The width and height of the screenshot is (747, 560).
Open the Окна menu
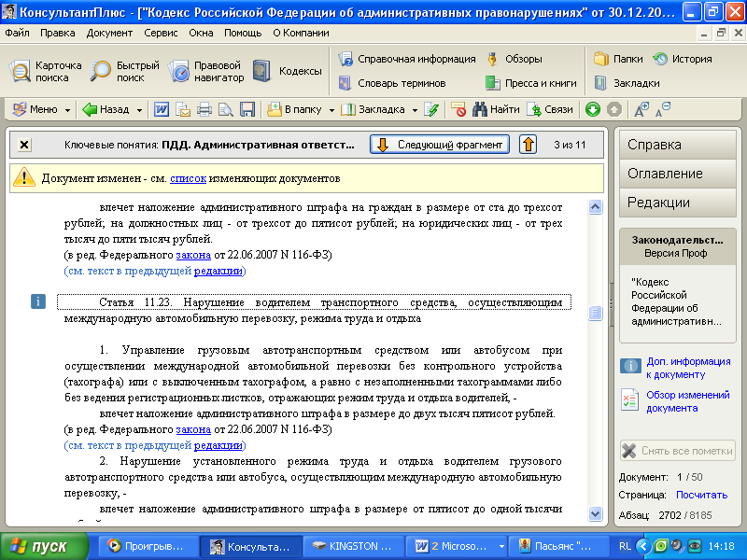pyautogui.click(x=201, y=33)
